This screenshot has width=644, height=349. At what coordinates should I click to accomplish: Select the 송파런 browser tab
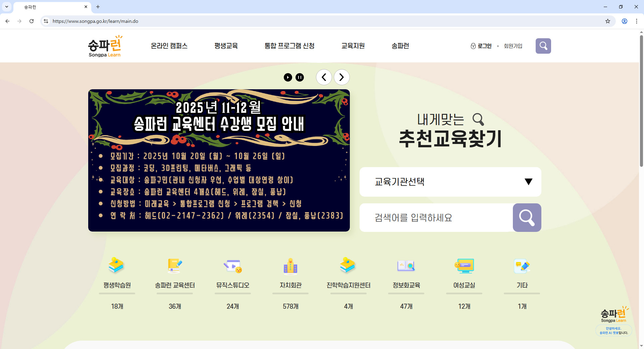52,7
